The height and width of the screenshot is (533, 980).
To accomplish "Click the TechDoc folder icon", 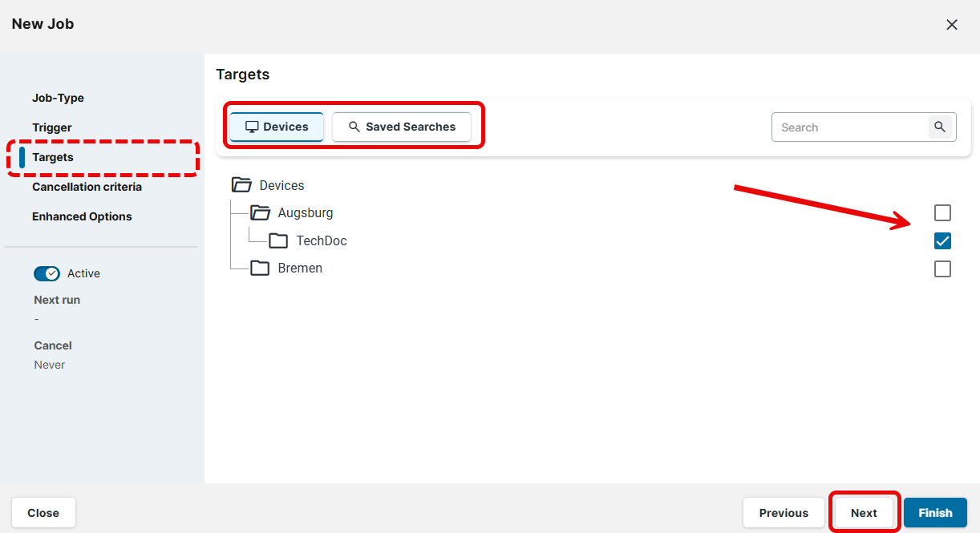I will click(278, 240).
